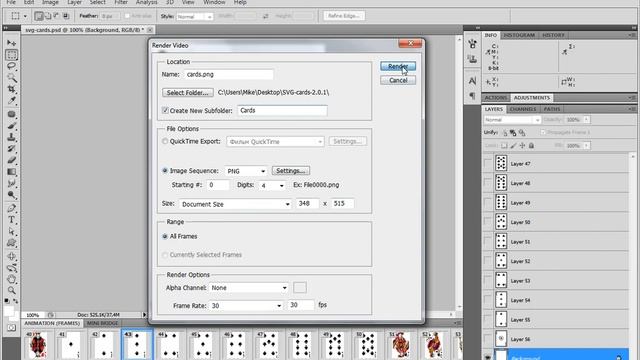Image resolution: width=640 pixels, height=360 pixels.
Task: Switch to the Channels tab
Action: 523,109
